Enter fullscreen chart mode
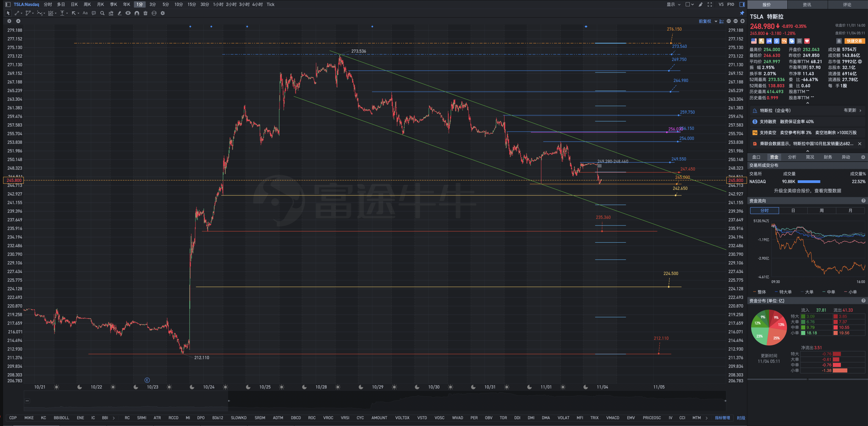 710,4
